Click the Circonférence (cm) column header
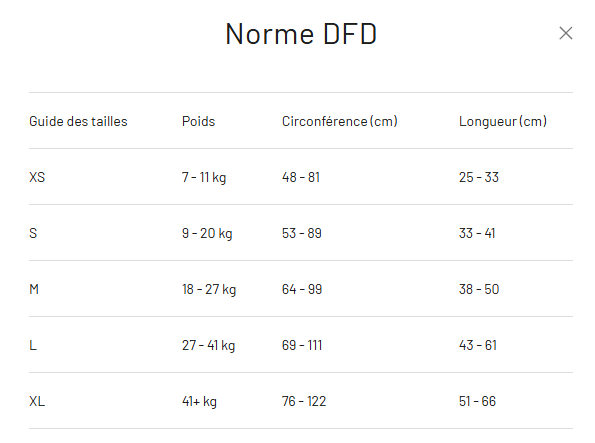 point(340,121)
